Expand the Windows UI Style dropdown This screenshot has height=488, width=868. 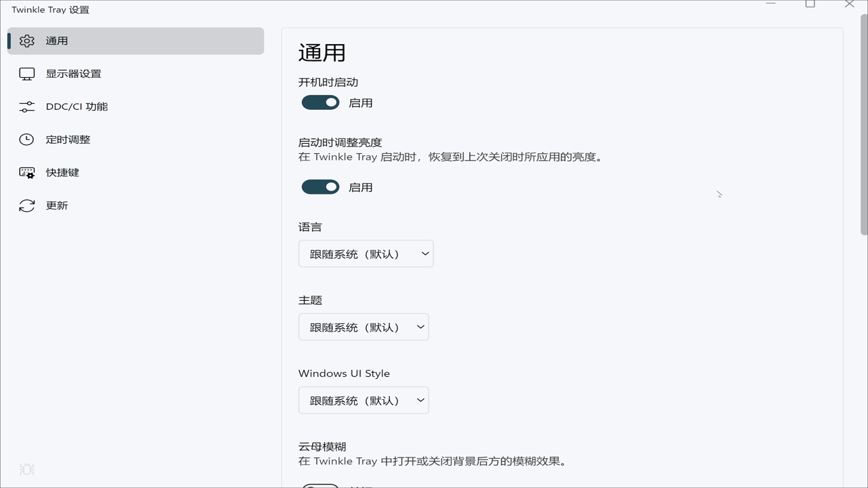coord(363,400)
